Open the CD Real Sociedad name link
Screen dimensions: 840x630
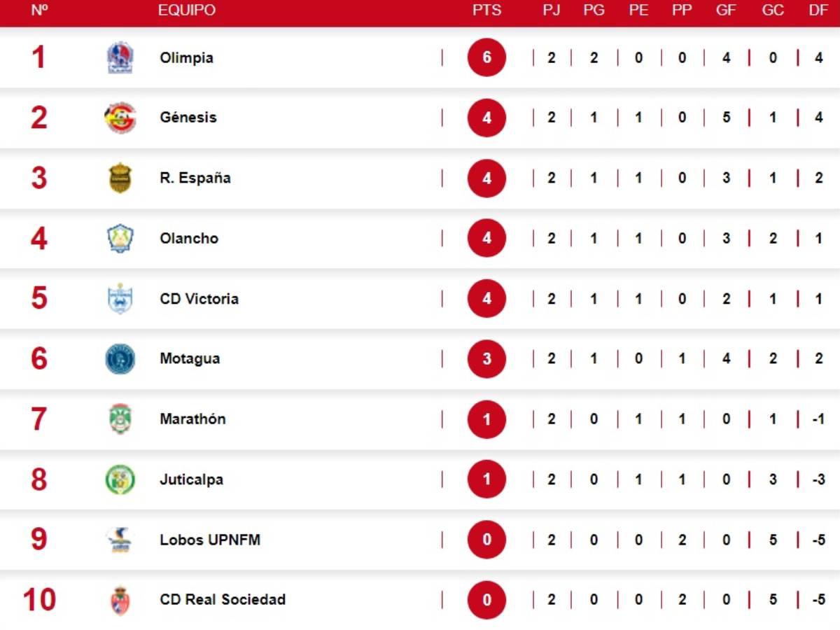pos(223,600)
